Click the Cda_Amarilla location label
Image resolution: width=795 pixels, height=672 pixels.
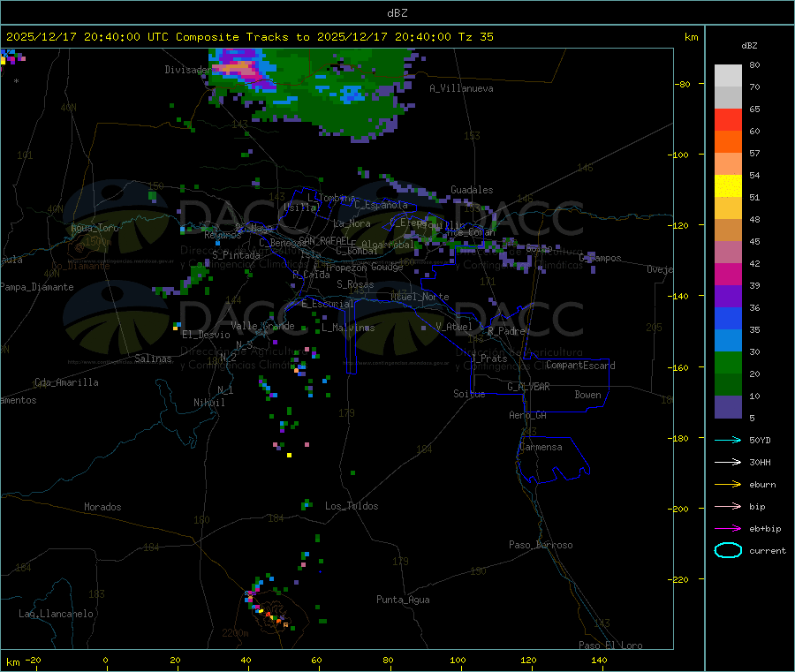click(66, 382)
